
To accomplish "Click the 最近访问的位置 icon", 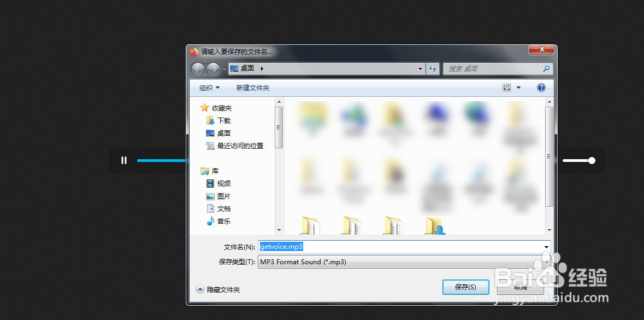I will tap(210, 146).
